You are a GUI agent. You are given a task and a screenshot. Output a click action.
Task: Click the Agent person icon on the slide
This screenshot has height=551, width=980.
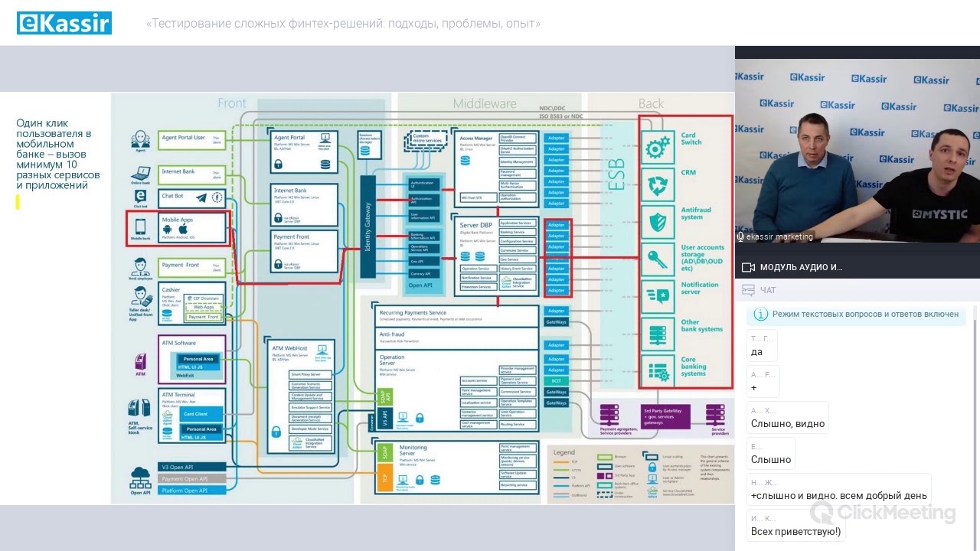(x=140, y=139)
